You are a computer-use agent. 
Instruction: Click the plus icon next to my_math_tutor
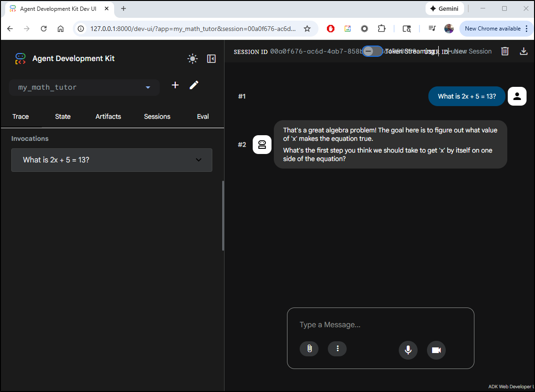pos(175,85)
